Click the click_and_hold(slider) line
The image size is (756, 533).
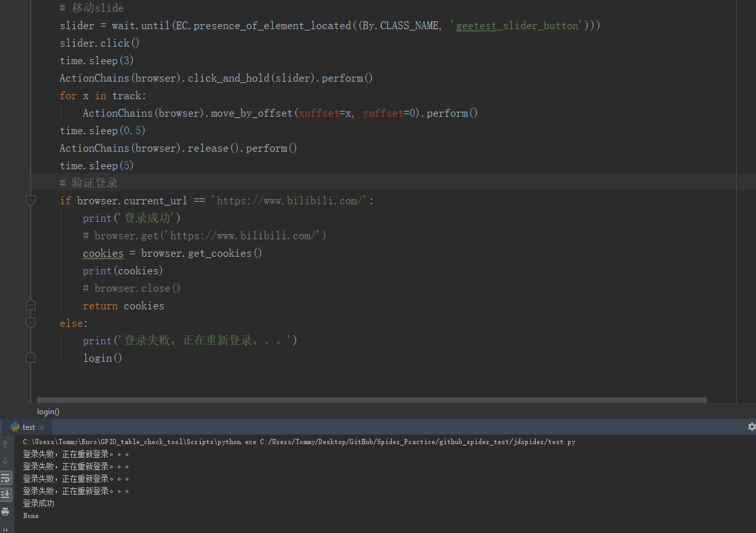216,78
